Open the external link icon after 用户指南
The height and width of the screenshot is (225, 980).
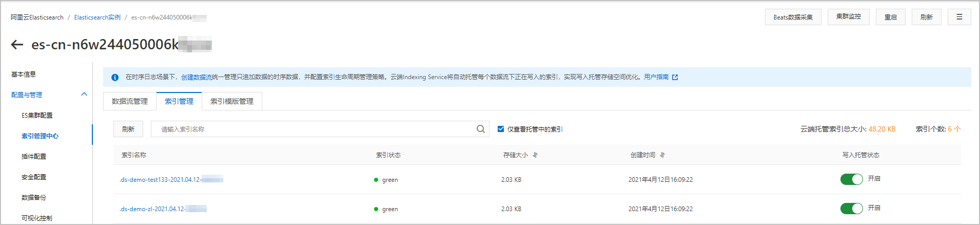pos(675,78)
